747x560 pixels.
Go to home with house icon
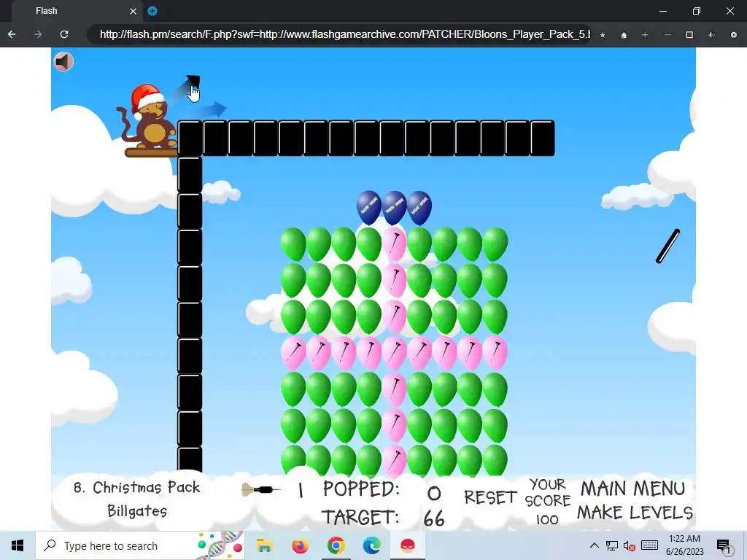tap(624, 35)
